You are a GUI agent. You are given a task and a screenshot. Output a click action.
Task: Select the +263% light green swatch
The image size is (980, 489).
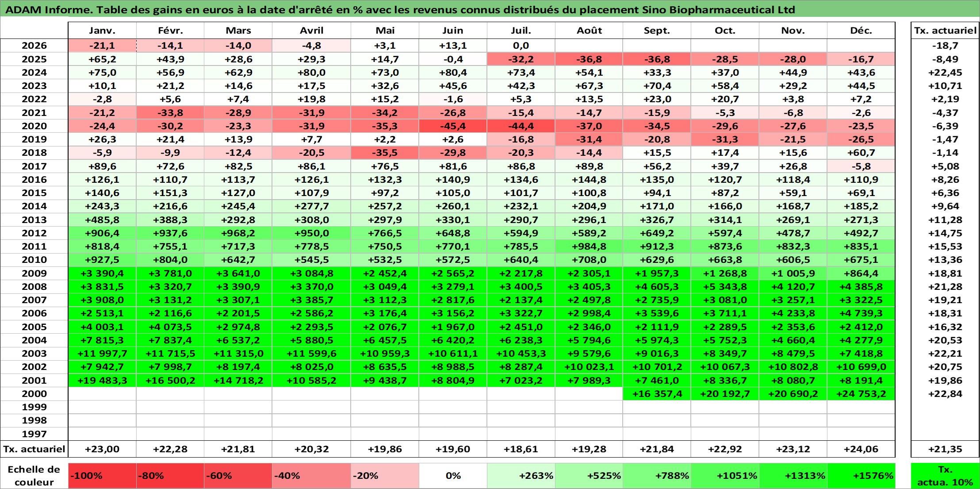tap(521, 476)
